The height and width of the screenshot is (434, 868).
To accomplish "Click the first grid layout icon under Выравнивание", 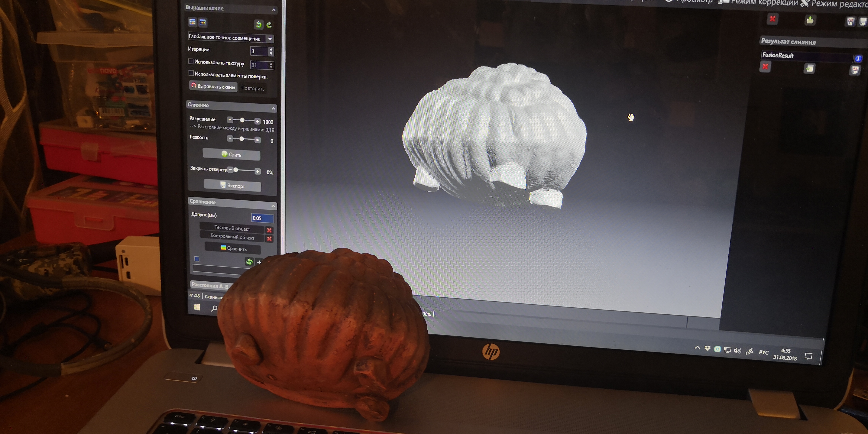I will pyautogui.click(x=192, y=22).
